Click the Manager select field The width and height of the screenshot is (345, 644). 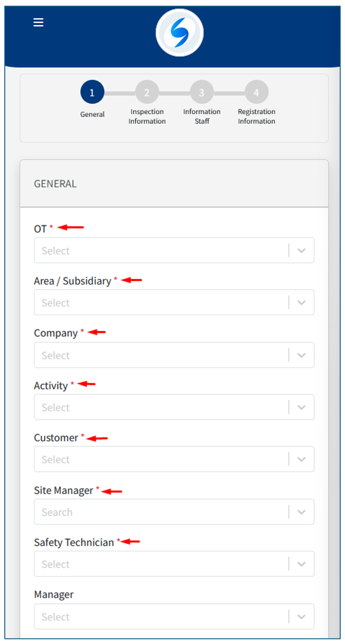pos(160,617)
